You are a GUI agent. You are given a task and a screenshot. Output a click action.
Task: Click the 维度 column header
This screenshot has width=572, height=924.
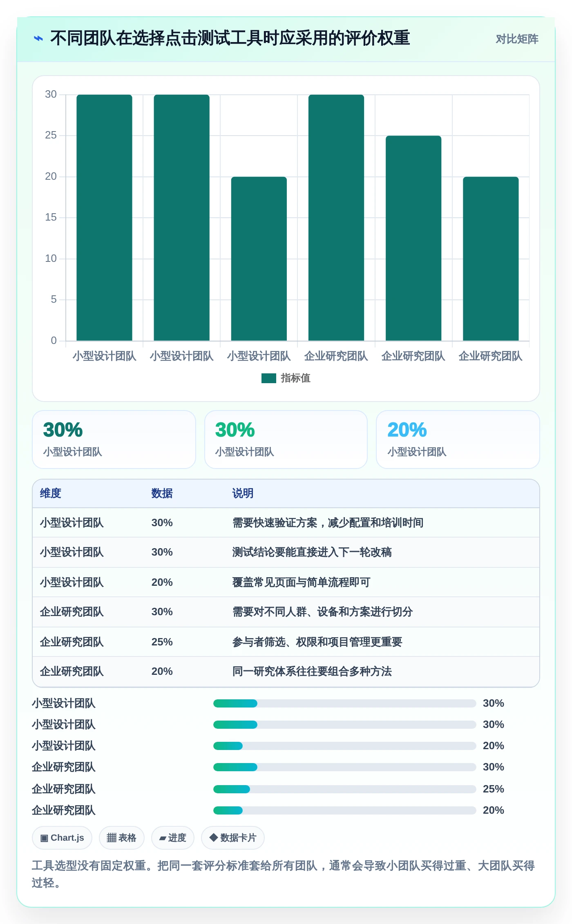pos(51,493)
